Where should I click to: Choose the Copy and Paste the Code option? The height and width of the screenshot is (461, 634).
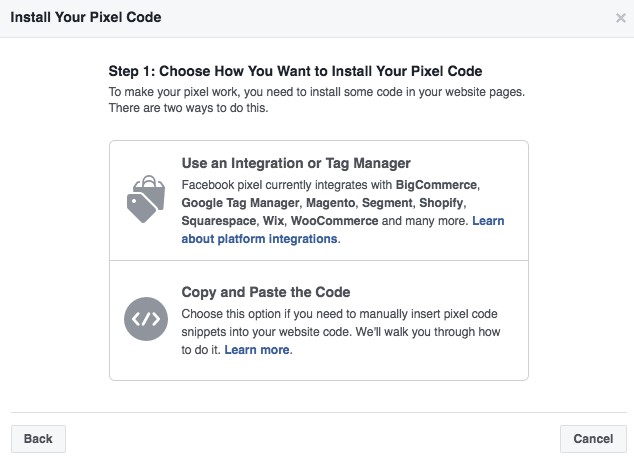[x=266, y=292]
